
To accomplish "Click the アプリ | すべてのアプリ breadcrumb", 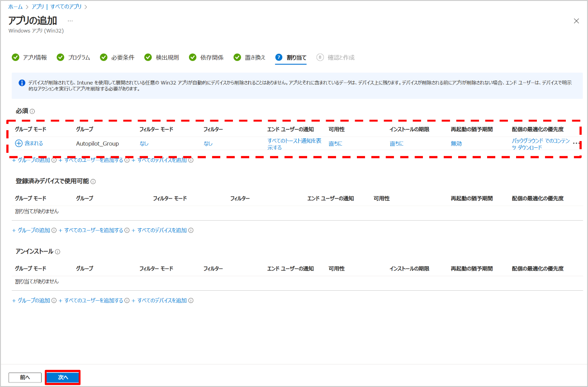I will [57, 7].
